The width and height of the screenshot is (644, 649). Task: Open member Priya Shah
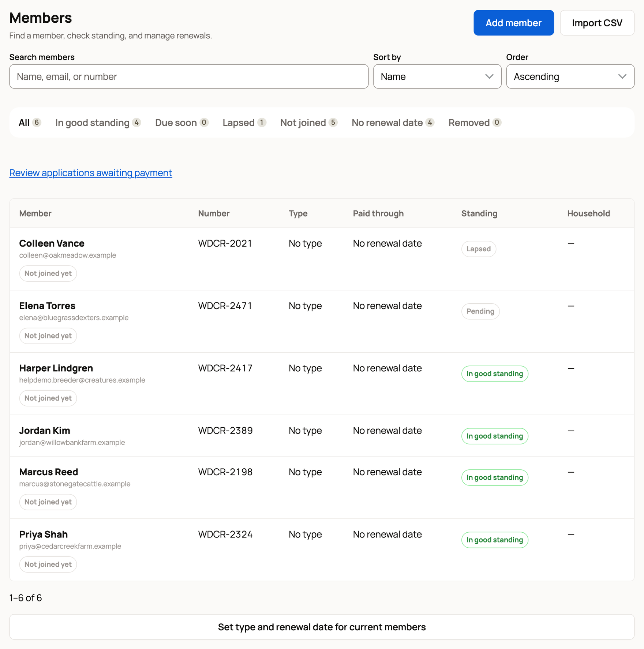tap(44, 534)
